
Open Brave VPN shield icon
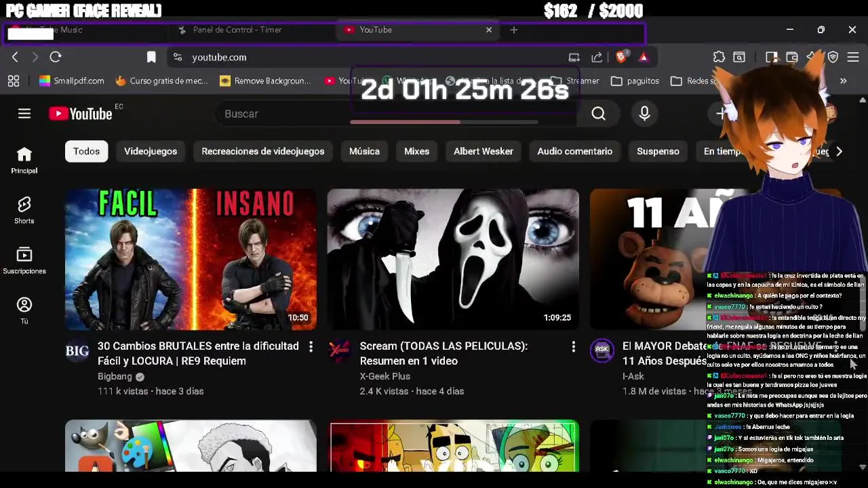[833, 58]
